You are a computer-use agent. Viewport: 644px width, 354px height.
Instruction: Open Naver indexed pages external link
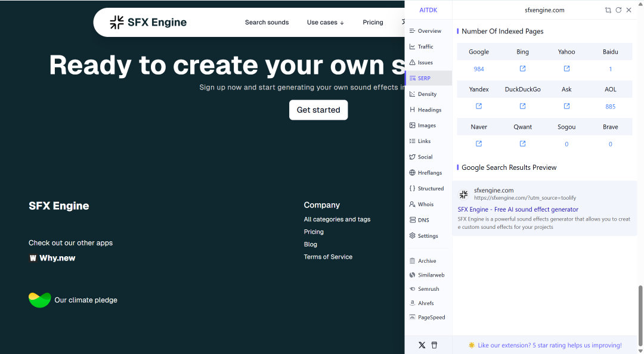[478, 144]
